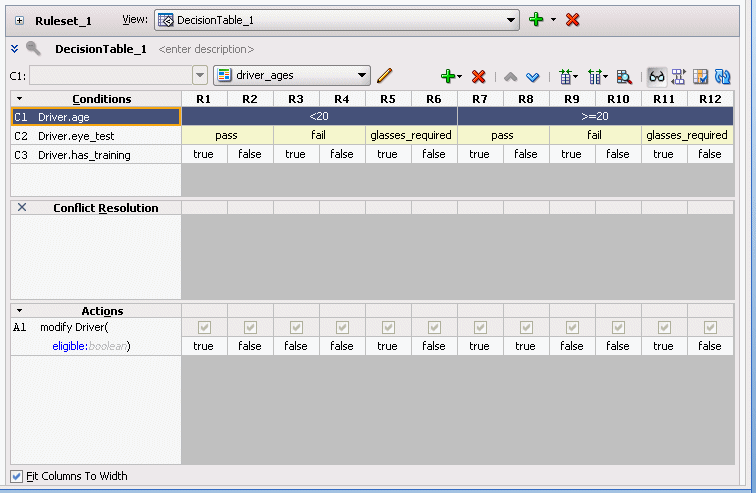Screen dimensions: 756x493
Task: Click the Actions header label
Action: point(102,311)
